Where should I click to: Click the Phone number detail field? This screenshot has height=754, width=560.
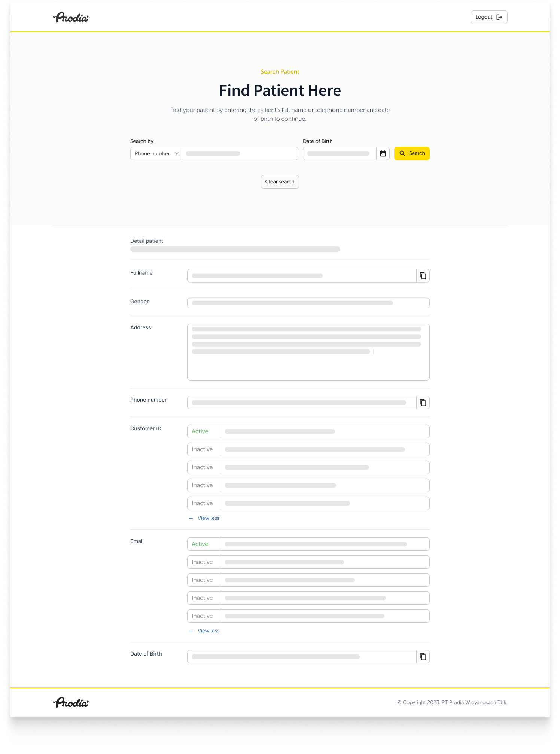tap(302, 403)
